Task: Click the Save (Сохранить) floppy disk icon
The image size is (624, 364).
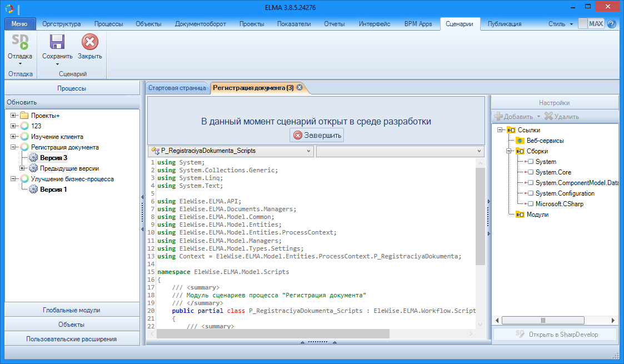Action: [x=57, y=43]
